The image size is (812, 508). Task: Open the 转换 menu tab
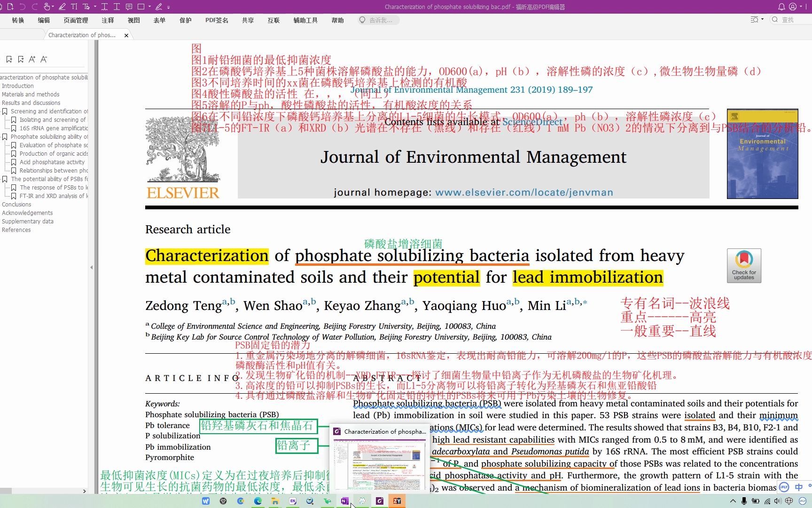tap(18, 20)
